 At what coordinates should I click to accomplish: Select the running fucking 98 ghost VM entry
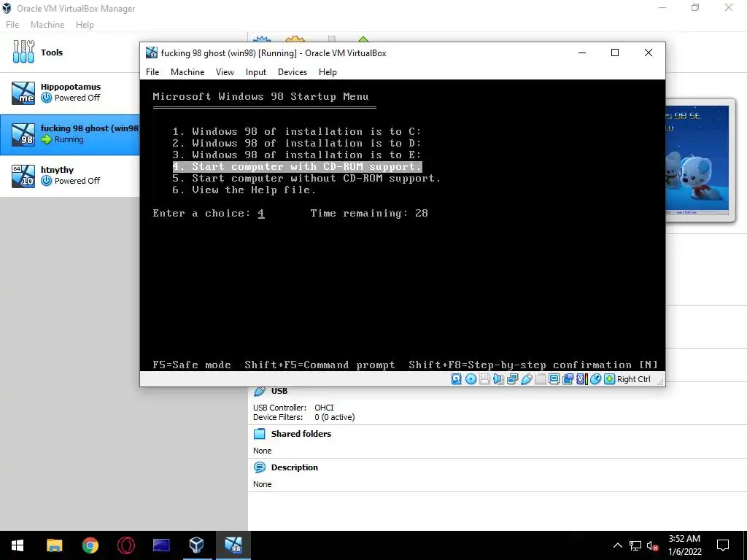(x=69, y=134)
